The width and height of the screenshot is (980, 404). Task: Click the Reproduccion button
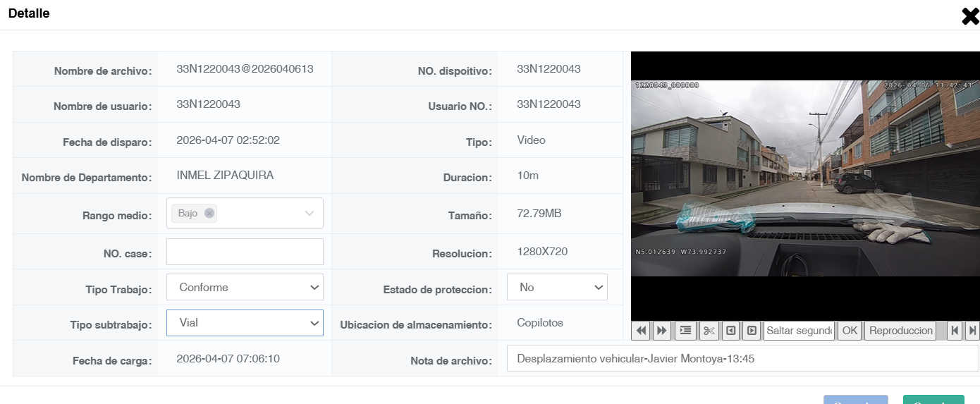pyautogui.click(x=900, y=331)
